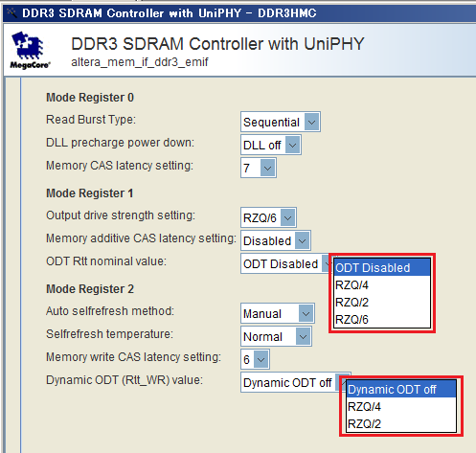The height and width of the screenshot is (453, 476).
Task: Choose RZQ/2 in the Dynamic ODT list
Action: pyautogui.click(x=401, y=423)
